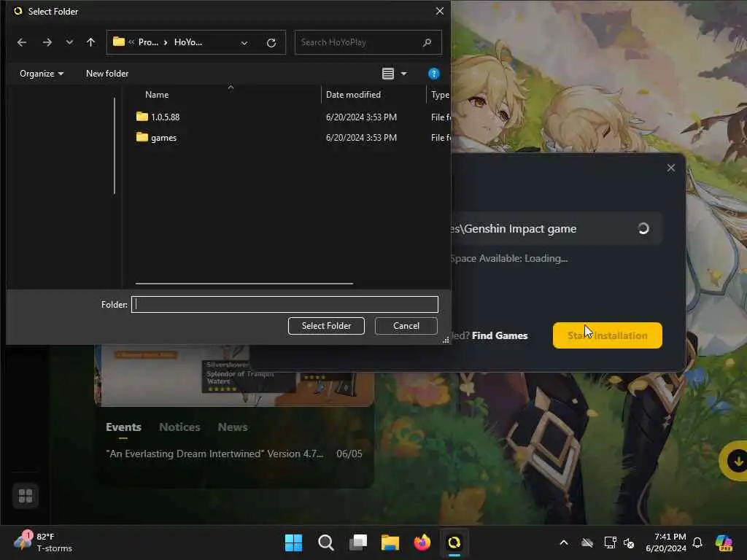The image size is (747, 560).
Task: Open dialog help icon
Action: pyautogui.click(x=433, y=74)
